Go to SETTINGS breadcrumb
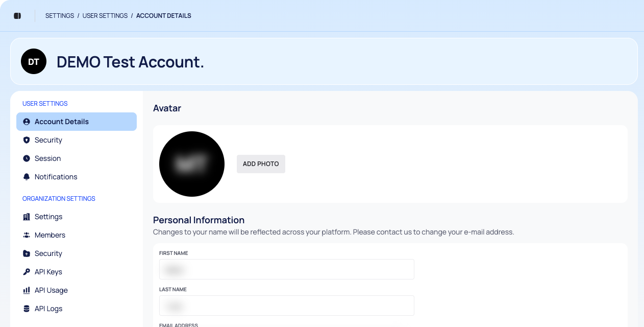 60,16
